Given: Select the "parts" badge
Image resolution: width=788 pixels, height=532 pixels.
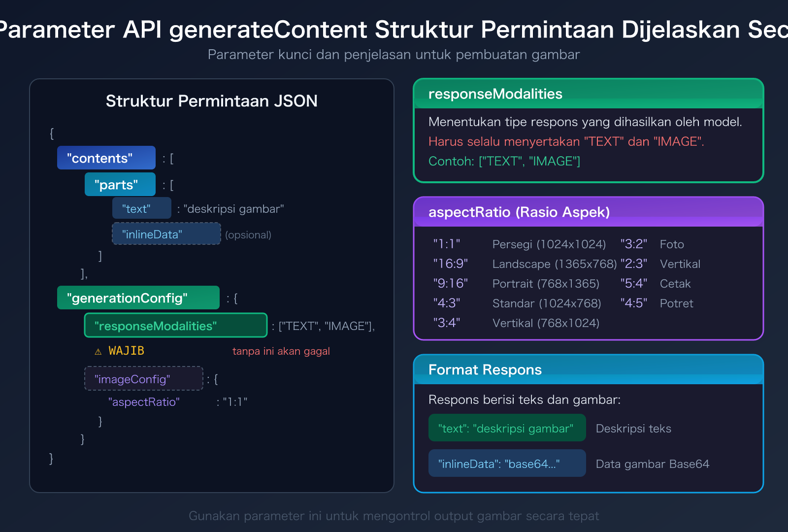Looking at the screenshot, I should click(120, 184).
